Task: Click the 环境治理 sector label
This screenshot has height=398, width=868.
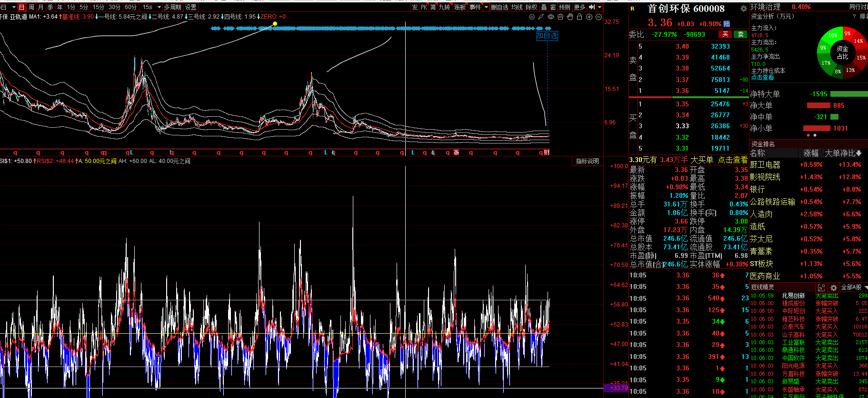Action: tap(766, 7)
